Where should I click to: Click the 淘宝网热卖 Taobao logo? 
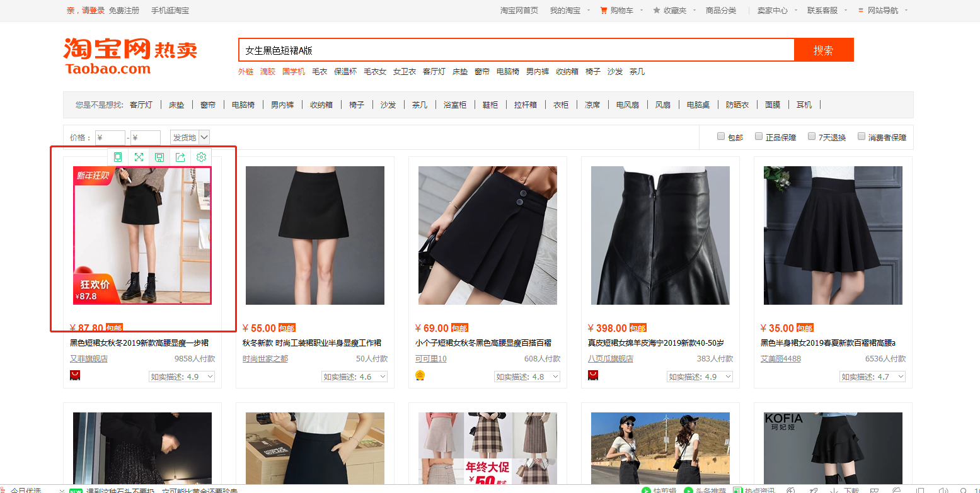130,56
